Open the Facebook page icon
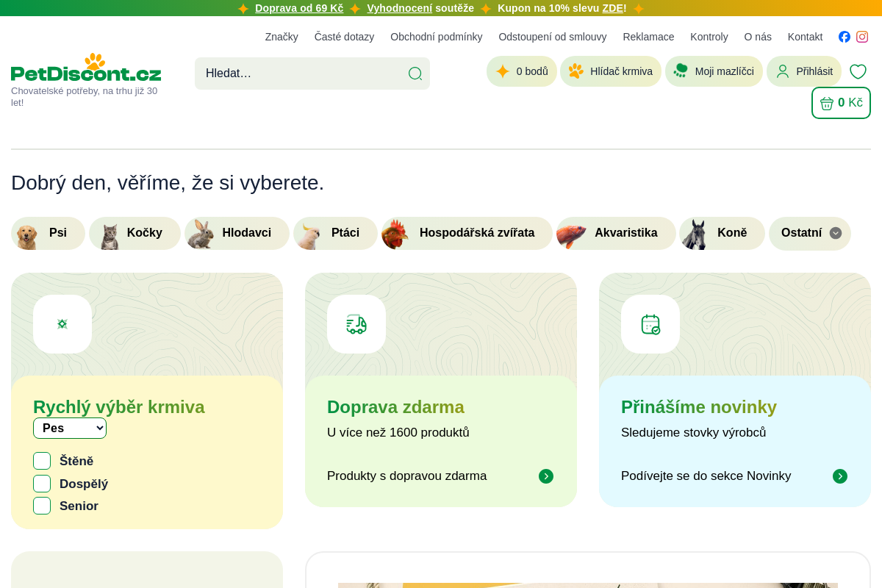Screen dimensions: 882x588 click(x=845, y=37)
